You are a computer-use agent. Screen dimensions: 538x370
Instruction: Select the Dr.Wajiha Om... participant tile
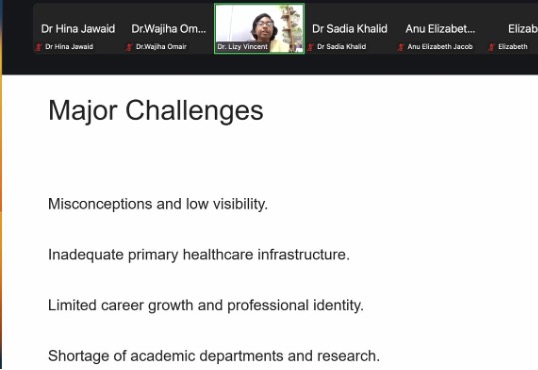[169, 29]
